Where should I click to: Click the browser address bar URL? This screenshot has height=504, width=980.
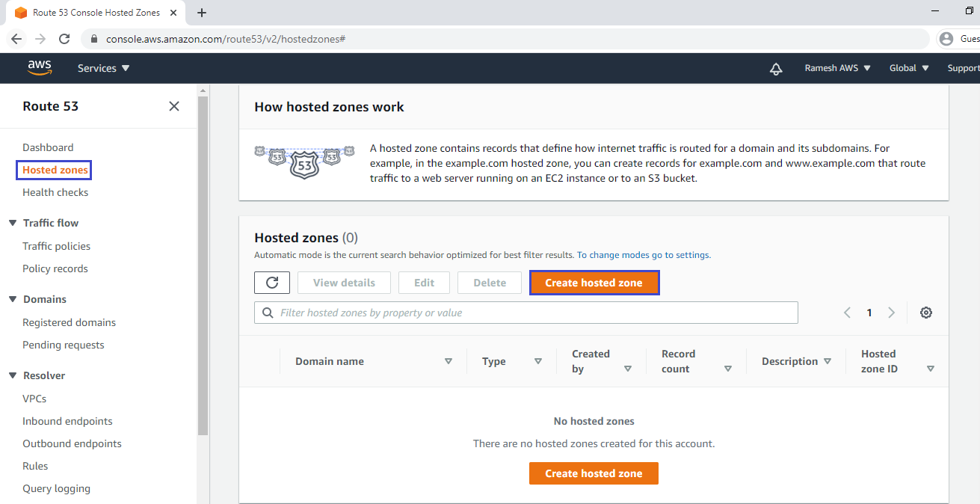(225, 39)
